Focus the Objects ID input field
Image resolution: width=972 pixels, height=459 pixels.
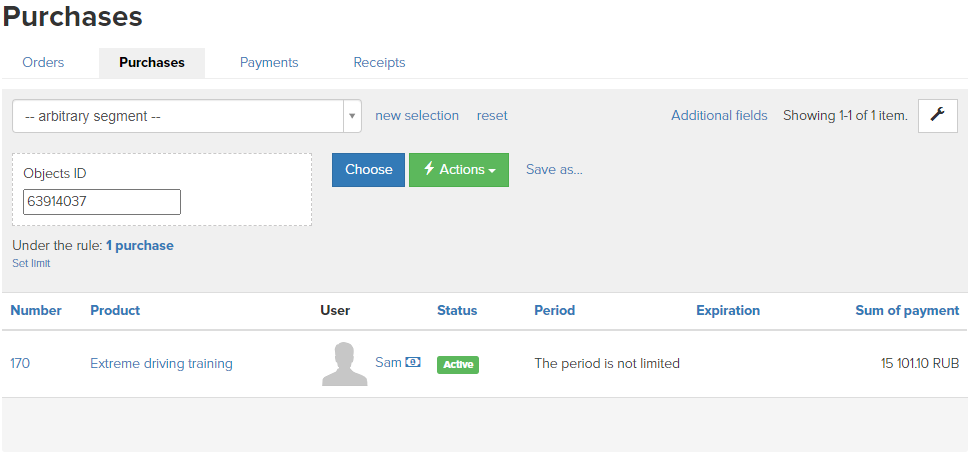[102, 202]
